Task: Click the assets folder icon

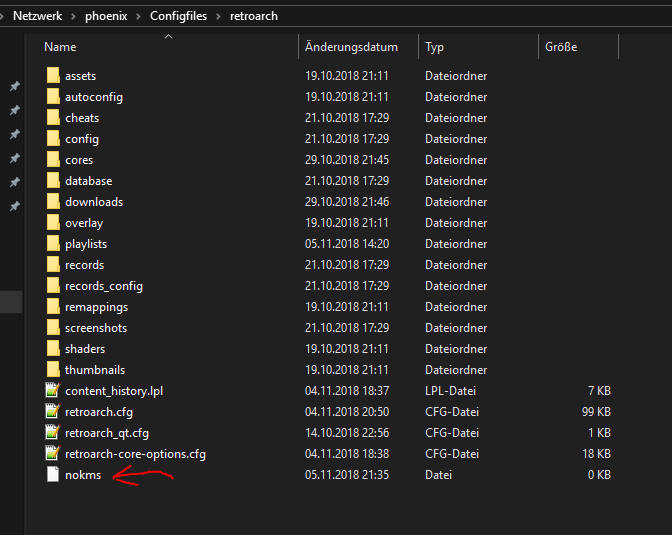Action: coord(53,76)
